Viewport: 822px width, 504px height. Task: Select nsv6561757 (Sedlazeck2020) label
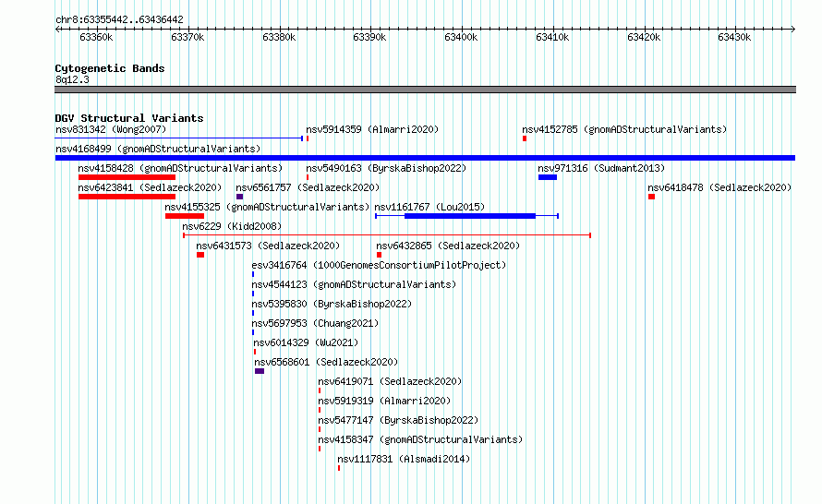tap(308, 187)
